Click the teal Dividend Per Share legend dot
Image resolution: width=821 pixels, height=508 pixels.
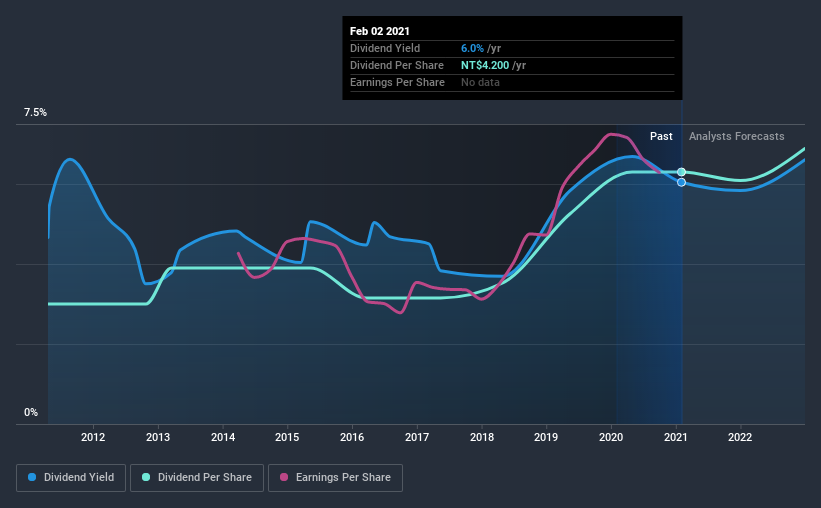pos(146,477)
